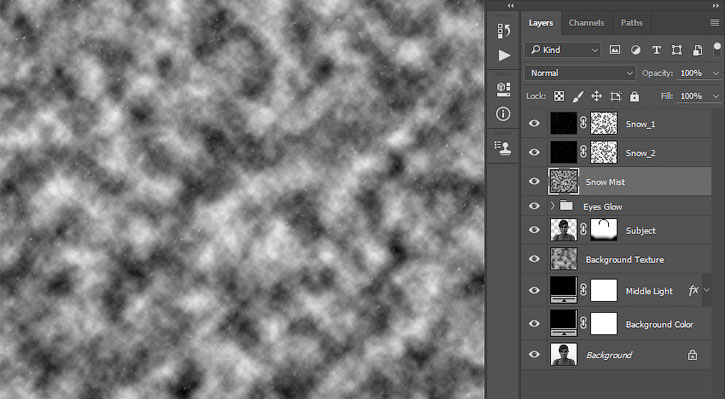Select the Background layer name

coord(609,355)
